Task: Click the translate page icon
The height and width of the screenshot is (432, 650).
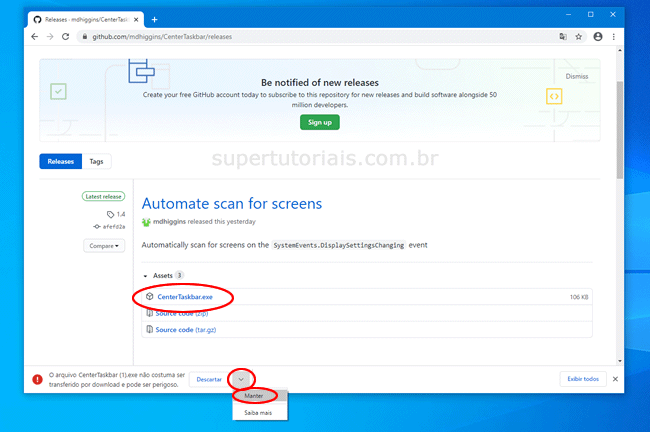Action: [x=562, y=37]
